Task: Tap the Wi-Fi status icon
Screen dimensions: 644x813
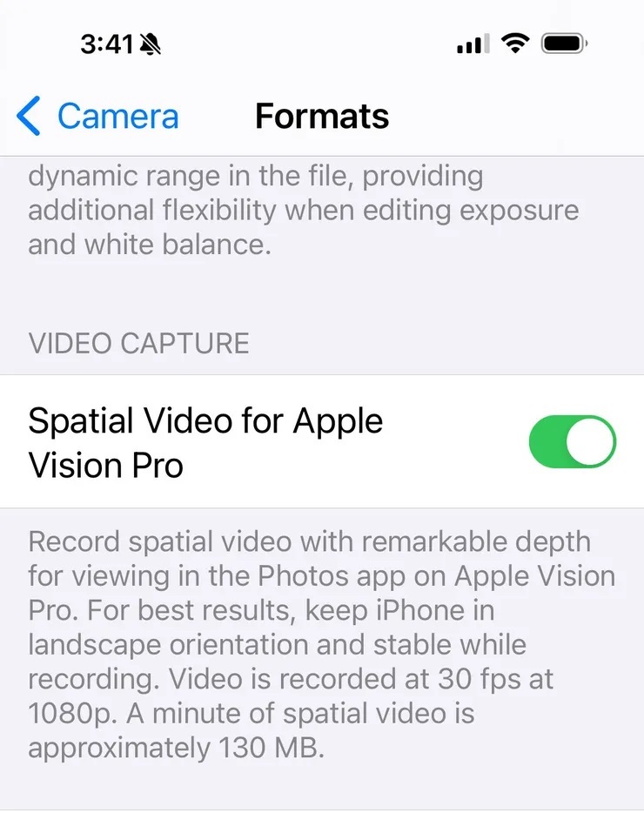Action: 515,43
